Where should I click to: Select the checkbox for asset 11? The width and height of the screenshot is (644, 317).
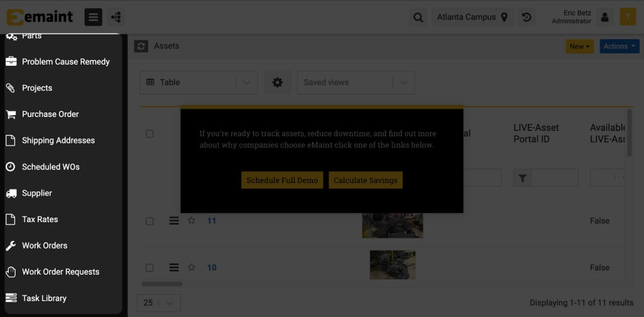(150, 221)
